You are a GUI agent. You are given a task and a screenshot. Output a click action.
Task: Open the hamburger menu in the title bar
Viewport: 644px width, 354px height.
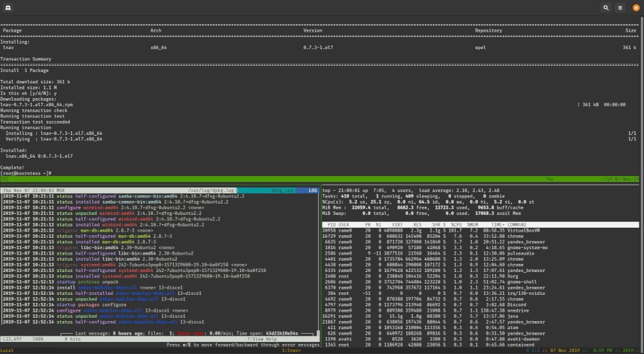[x=620, y=7]
